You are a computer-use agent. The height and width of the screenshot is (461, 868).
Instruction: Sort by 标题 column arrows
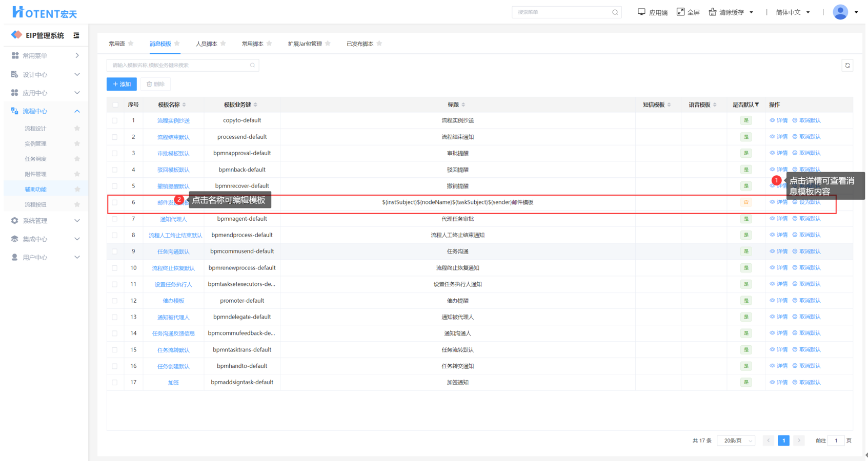(x=463, y=104)
